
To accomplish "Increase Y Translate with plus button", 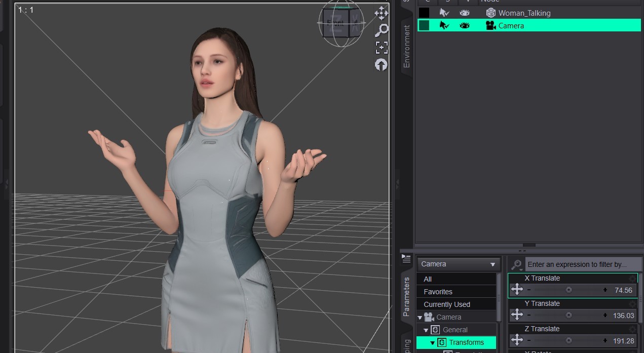I will 605,315.
